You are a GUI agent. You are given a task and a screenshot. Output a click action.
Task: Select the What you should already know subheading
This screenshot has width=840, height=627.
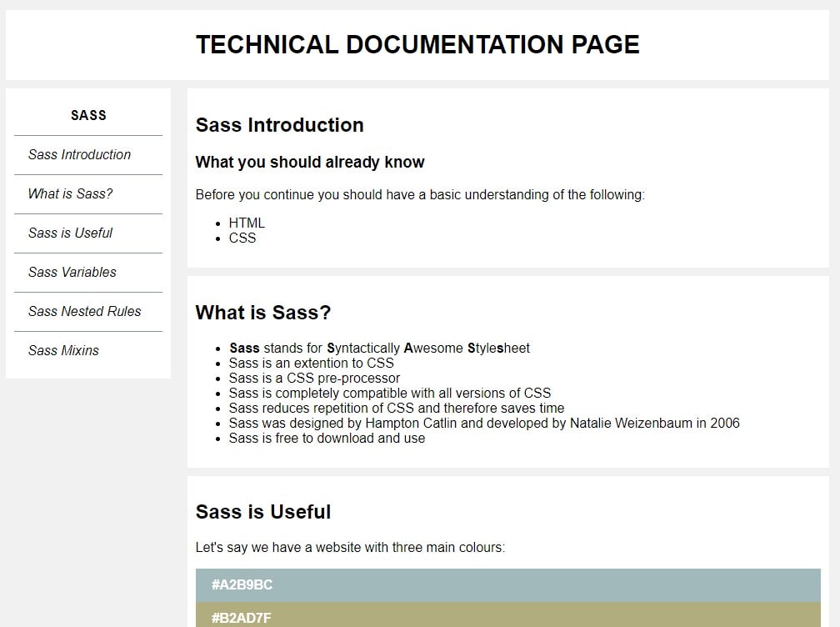tap(310, 162)
